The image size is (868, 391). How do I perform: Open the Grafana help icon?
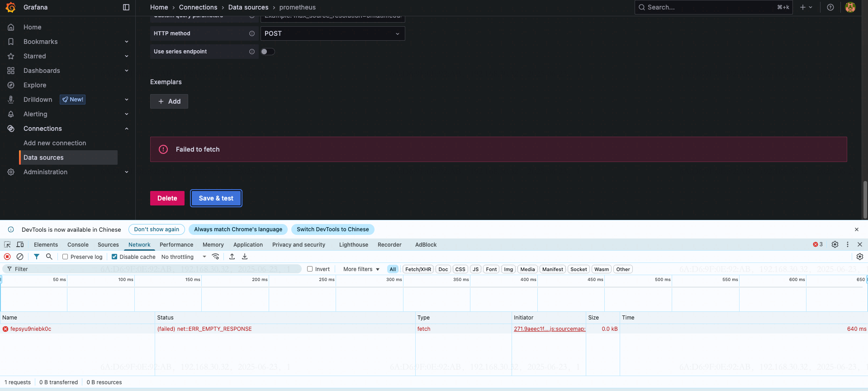[830, 7]
